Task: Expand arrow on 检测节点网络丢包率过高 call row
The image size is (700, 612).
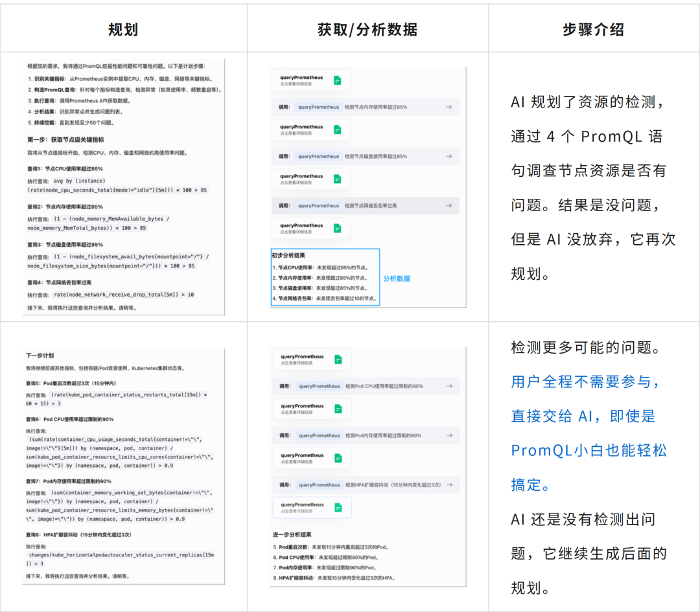Action: (447, 205)
